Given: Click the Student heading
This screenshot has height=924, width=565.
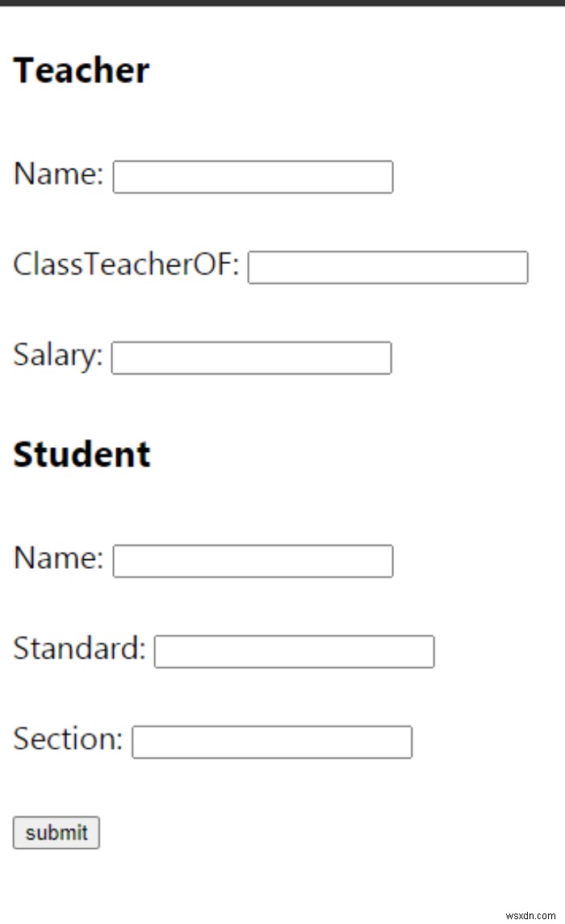Looking at the screenshot, I should (x=82, y=454).
